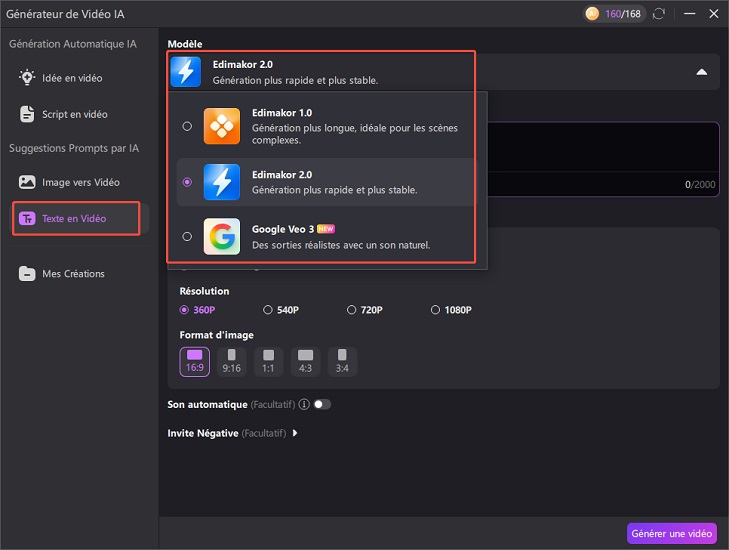This screenshot has height=550, width=729.
Task: Choose the 360P resolution
Action: click(198, 310)
